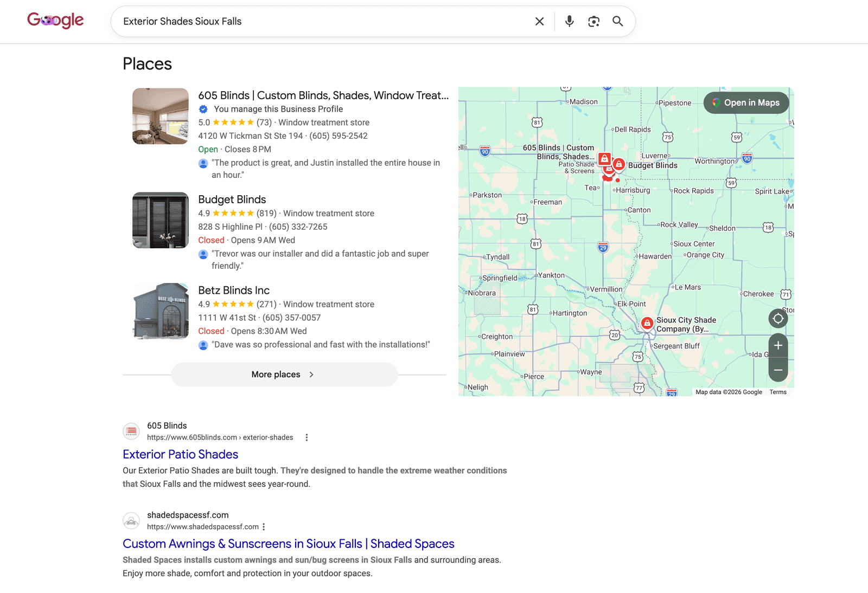Select the Budget Blinds red map pin
Viewport: 868px width, 593px height.
(x=618, y=164)
